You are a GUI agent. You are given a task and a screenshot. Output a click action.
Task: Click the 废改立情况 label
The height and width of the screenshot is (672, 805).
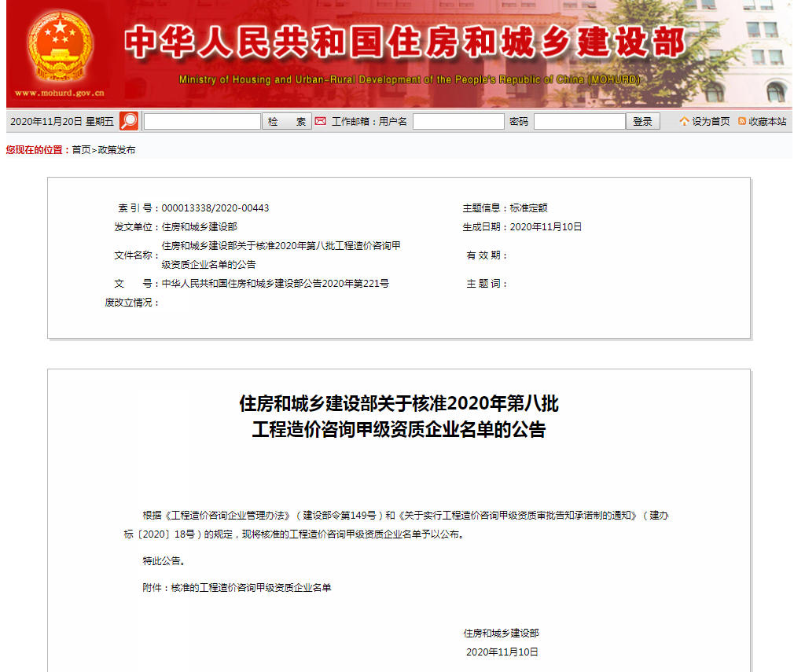[132, 303]
